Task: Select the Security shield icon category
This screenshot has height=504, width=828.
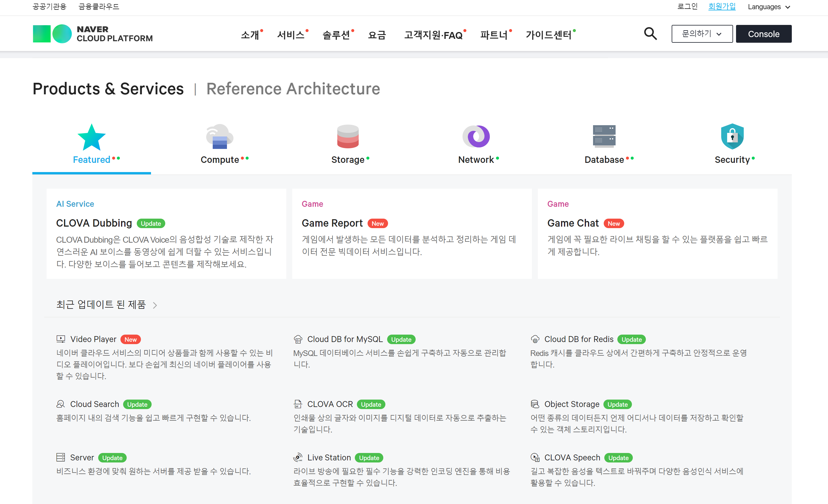Action: click(x=732, y=136)
